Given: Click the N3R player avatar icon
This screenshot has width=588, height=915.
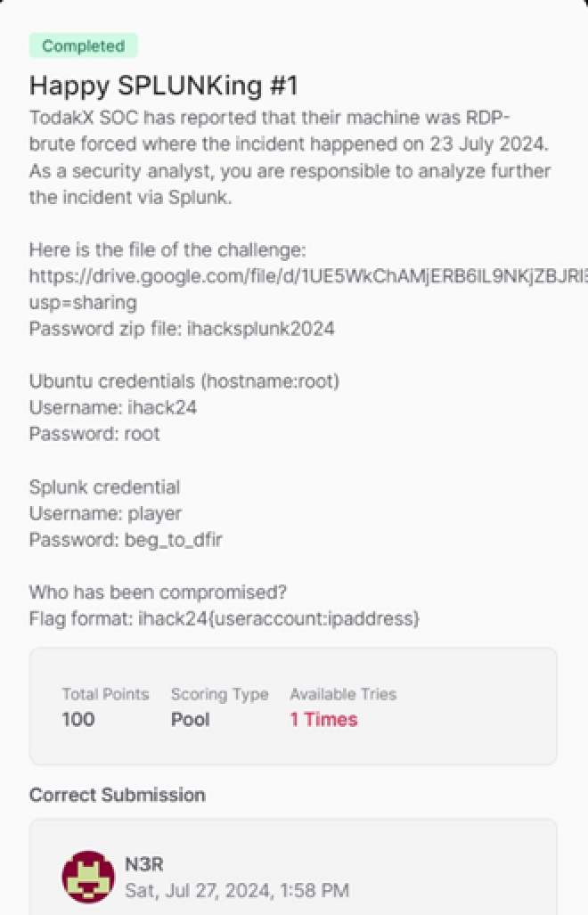Looking at the screenshot, I should (x=87, y=877).
